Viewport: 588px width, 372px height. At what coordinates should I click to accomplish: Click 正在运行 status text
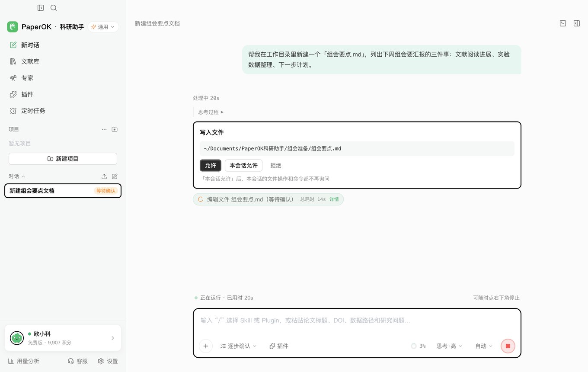(211, 298)
